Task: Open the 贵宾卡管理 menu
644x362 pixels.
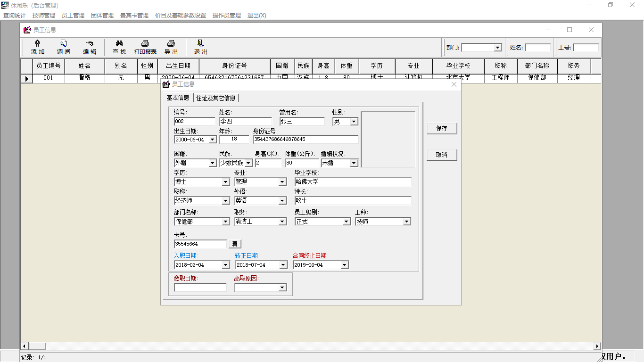Action: [134, 15]
